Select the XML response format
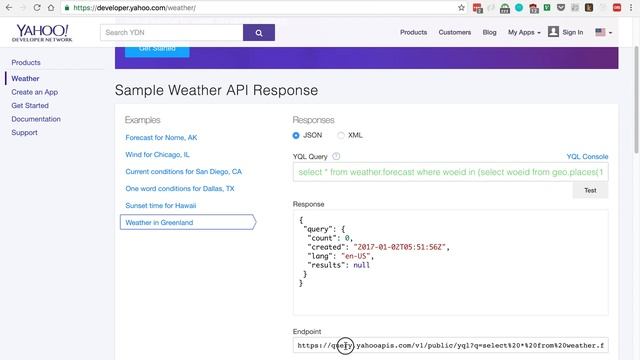640x360 pixels. (x=340, y=136)
